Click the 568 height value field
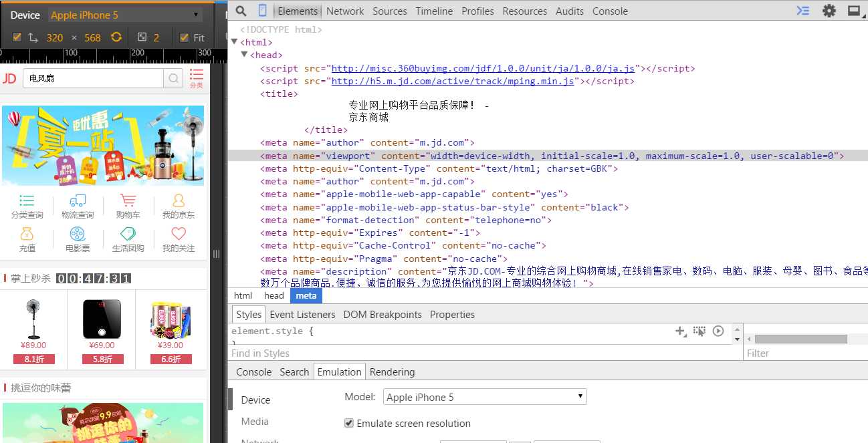This screenshot has height=443, width=868. tap(92, 37)
